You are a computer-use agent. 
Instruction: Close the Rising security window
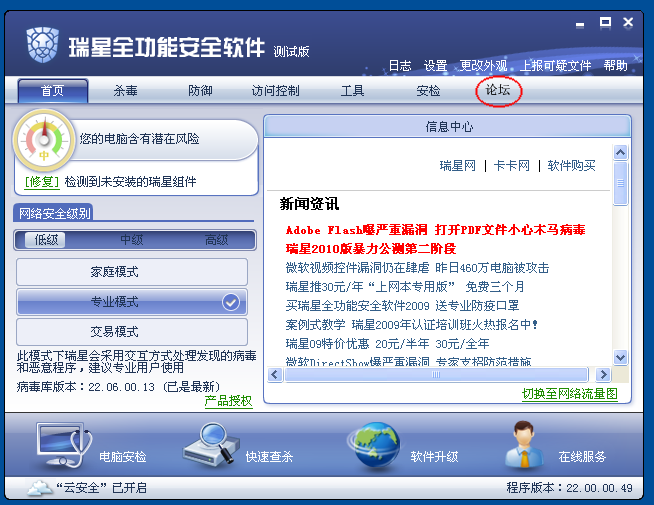(x=628, y=23)
